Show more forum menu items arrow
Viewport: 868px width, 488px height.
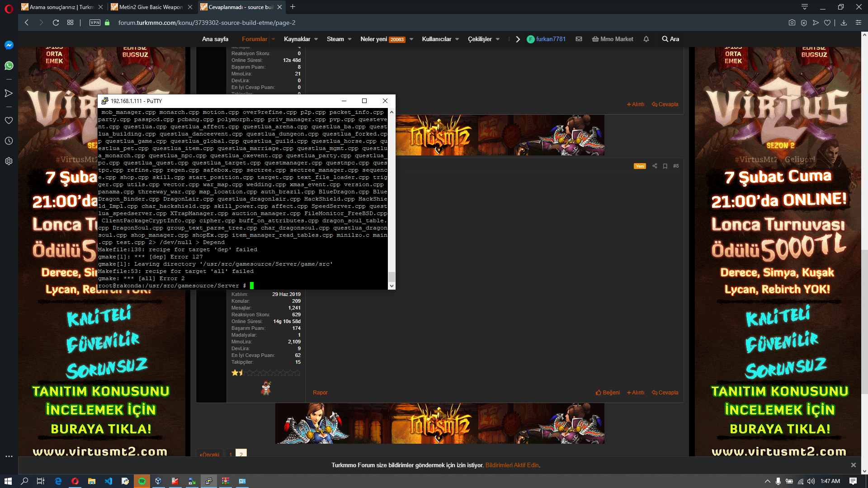[x=518, y=39]
